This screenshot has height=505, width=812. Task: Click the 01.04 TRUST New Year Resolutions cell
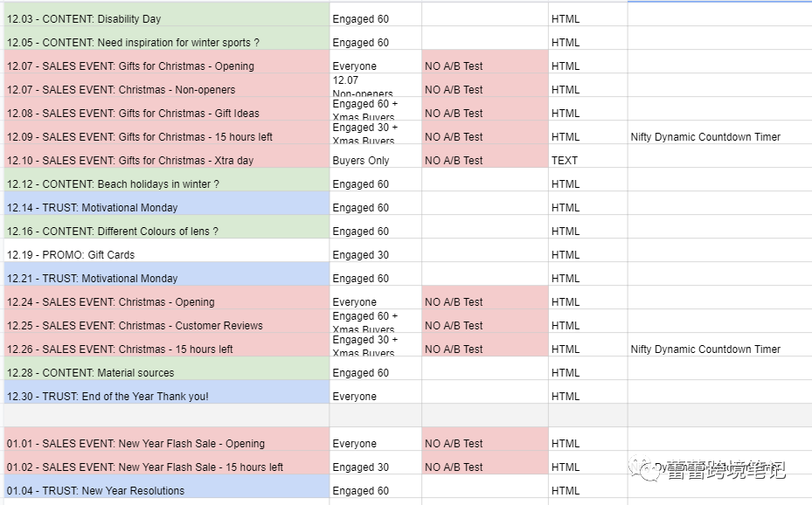(x=167, y=487)
